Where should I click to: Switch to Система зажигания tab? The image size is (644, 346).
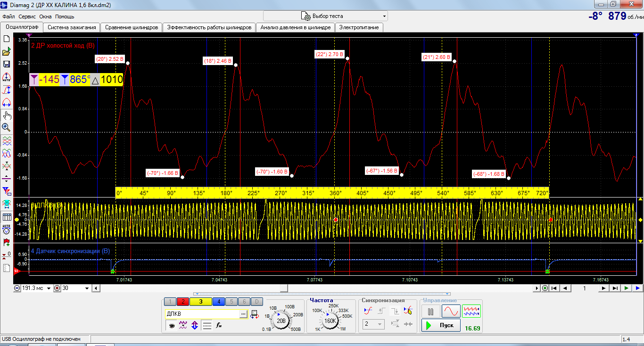coord(72,27)
